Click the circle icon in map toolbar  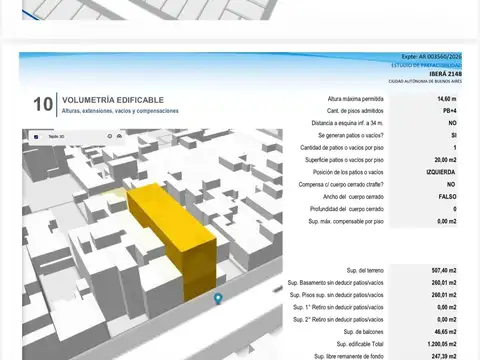tap(110, 136)
